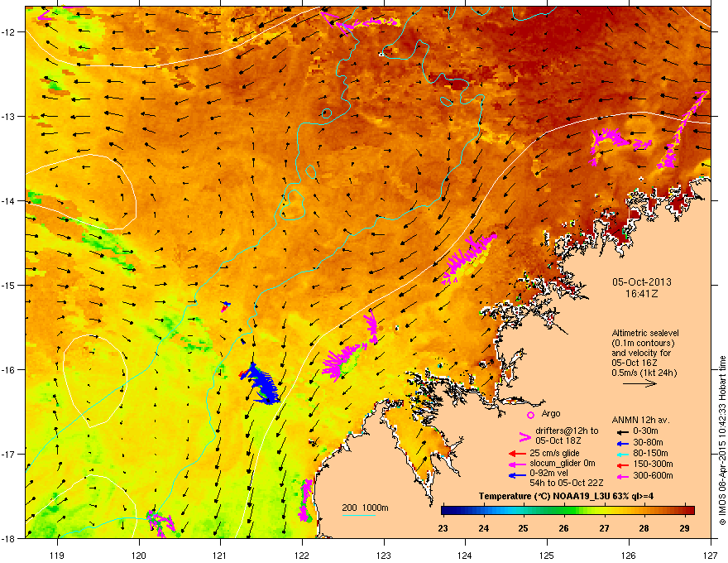
Task: Click the Temperature (°C) NOAA19_L3U title
Action: pyautogui.click(x=566, y=497)
